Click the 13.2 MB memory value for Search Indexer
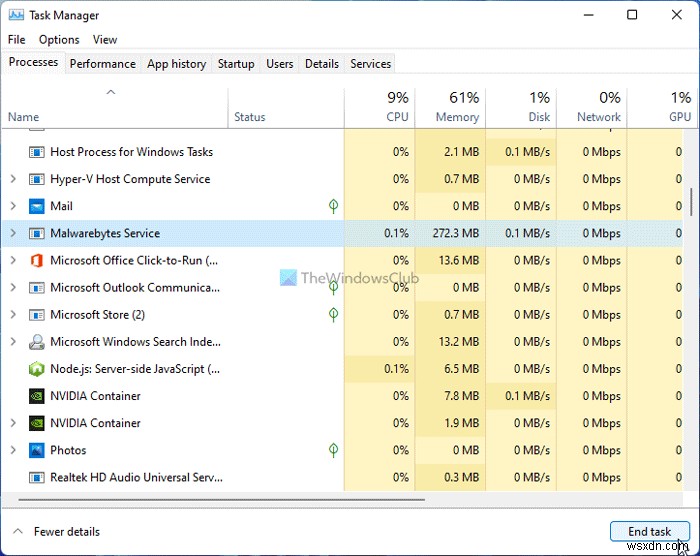 point(459,342)
